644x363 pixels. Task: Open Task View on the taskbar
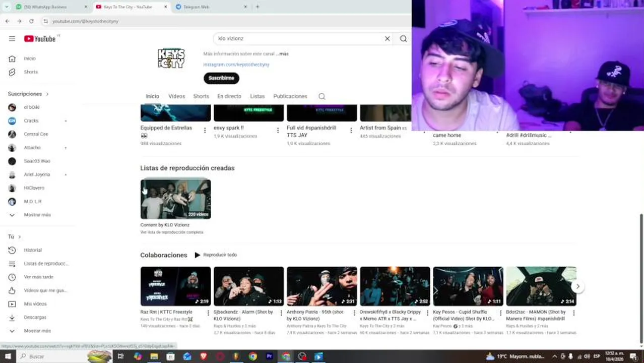pyautogui.click(x=120, y=356)
